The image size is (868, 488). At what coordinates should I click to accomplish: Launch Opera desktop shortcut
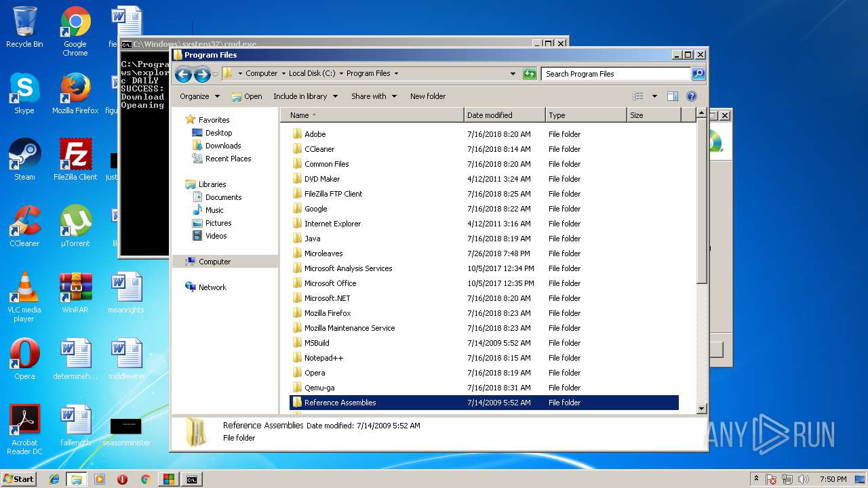(24, 359)
